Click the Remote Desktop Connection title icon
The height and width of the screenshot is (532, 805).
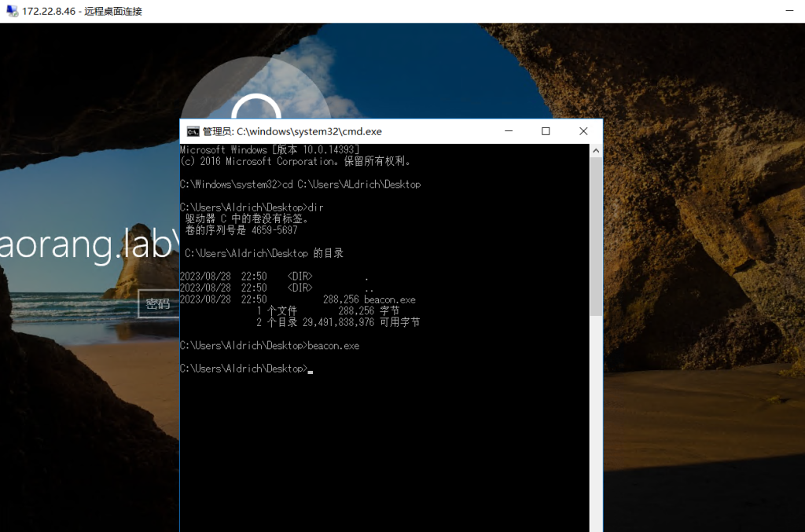pyautogui.click(x=12, y=11)
